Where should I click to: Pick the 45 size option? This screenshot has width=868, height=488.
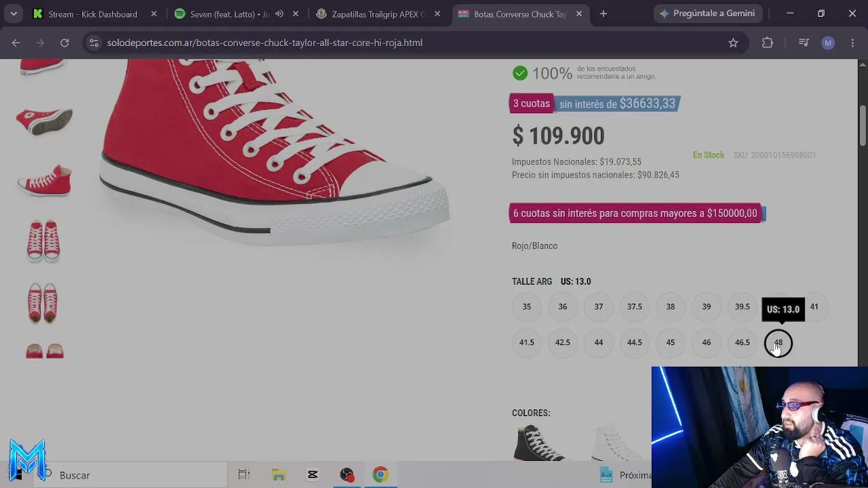click(x=671, y=343)
